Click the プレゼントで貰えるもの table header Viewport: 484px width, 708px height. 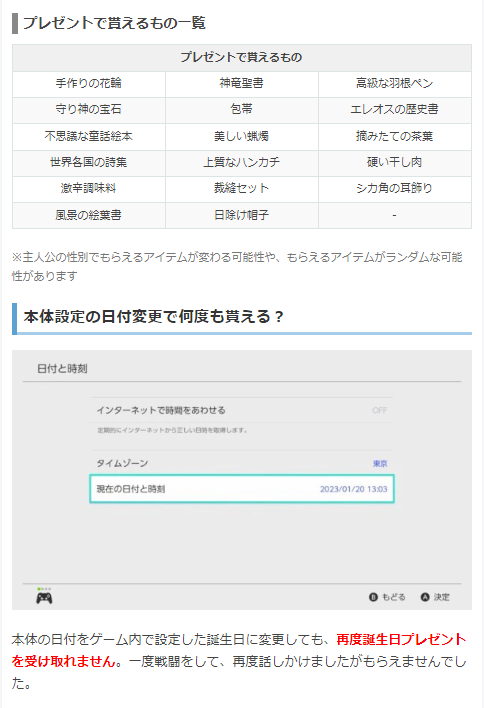click(x=242, y=57)
